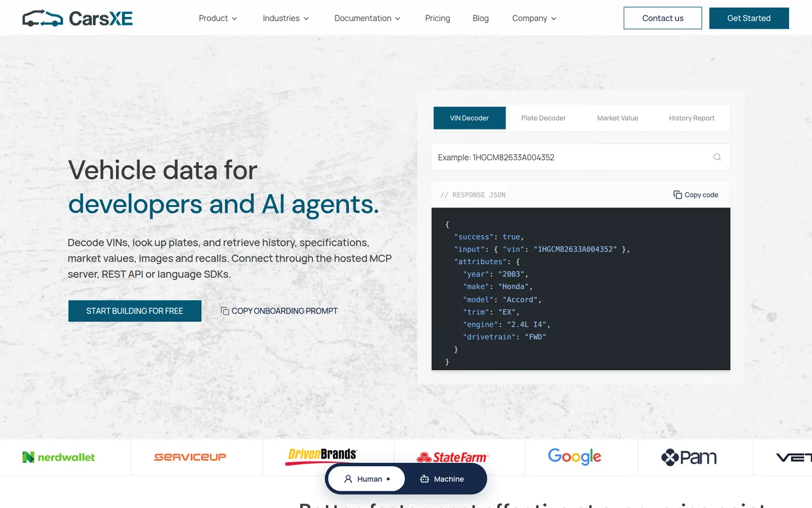
Task: Click the "success": true JSON line
Action: 489,237
